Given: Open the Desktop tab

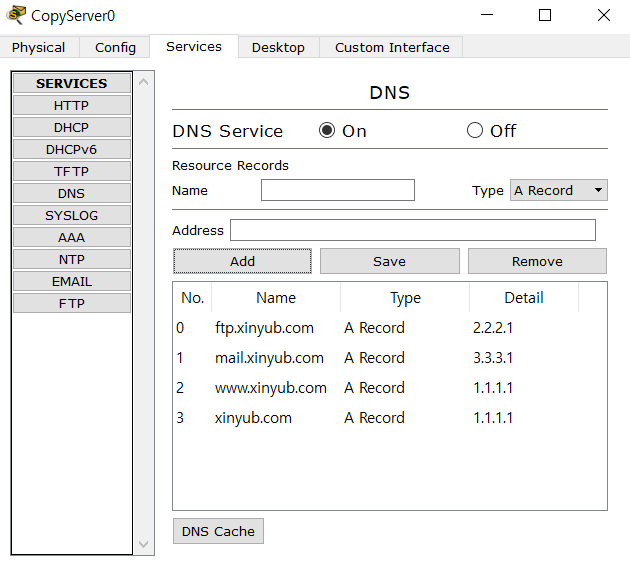Looking at the screenshot, I should click(x=278, y=47).
